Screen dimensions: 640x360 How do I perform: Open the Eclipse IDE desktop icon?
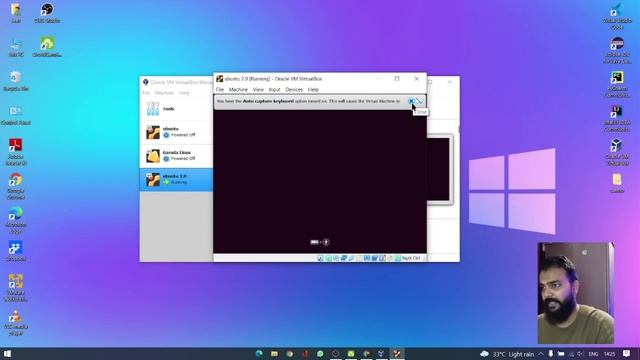point(617,50)
